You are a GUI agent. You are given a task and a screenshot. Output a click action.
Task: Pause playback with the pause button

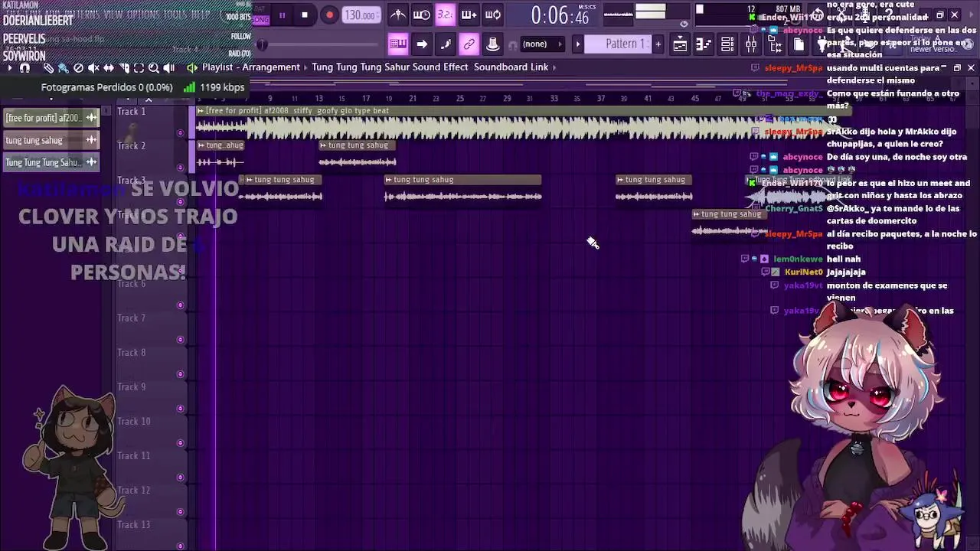pos(282,15)
